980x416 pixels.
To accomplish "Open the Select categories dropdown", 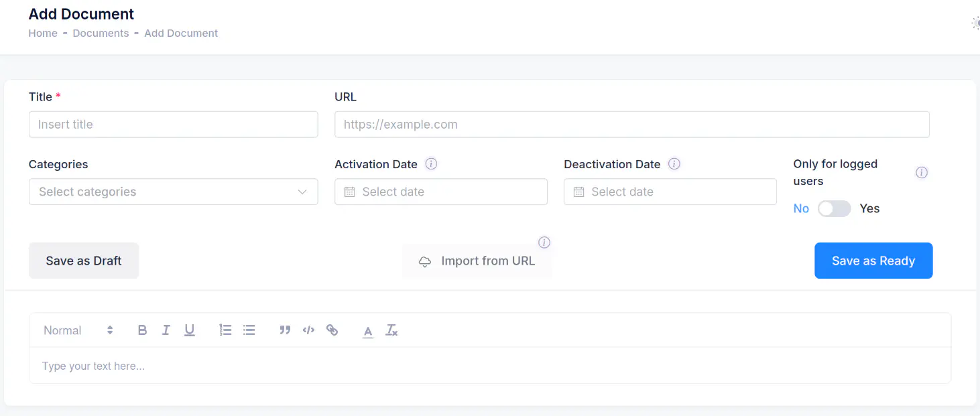I will pos(173,192).
